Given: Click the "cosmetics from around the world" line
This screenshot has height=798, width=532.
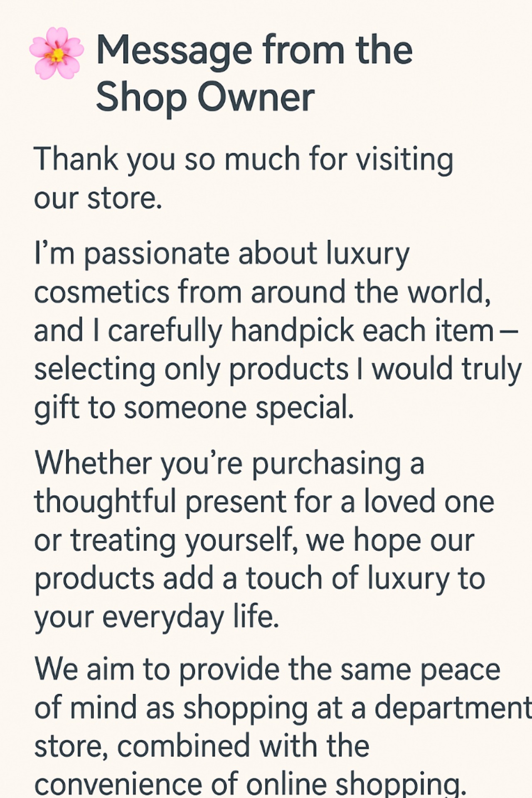Looking at the screenshot, I should (x=262, y=292).
